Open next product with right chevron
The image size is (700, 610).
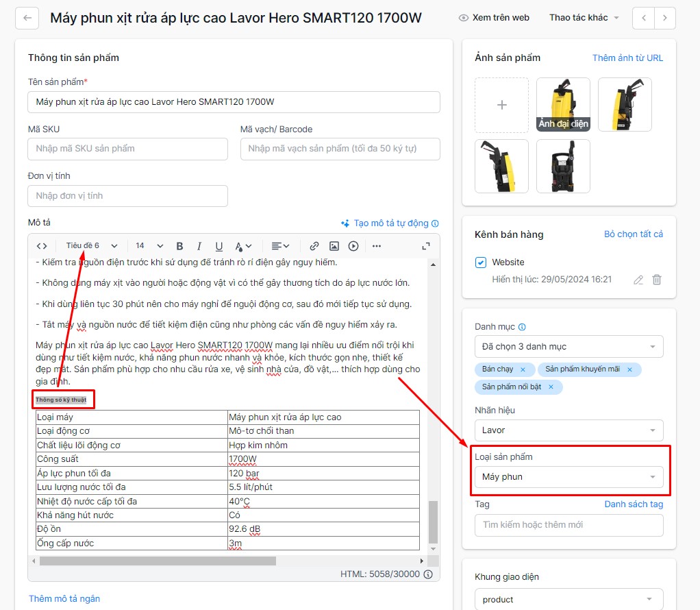click(x=665, y=18)
